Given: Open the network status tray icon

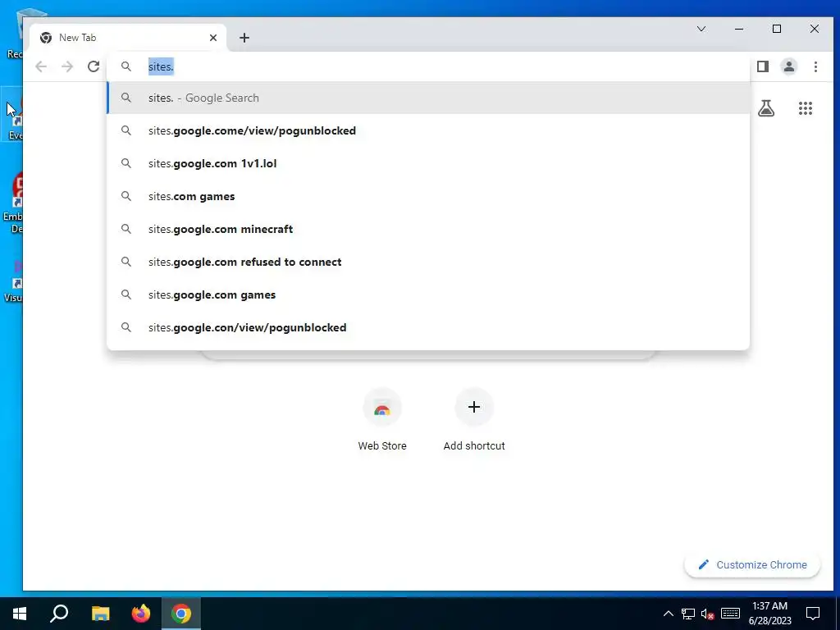Looking at the screenshot, I should point(688,614).
